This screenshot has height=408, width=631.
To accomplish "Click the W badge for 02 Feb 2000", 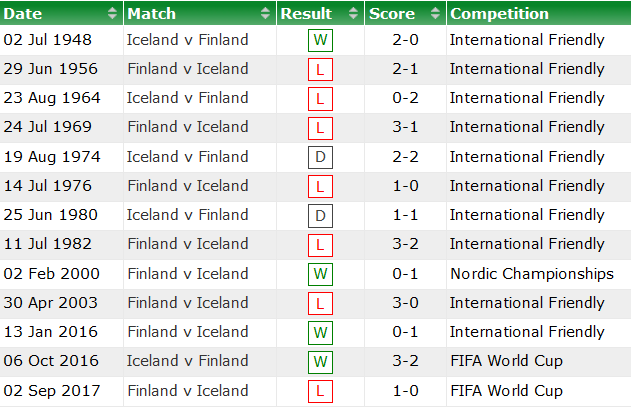I will click(319, 274).
